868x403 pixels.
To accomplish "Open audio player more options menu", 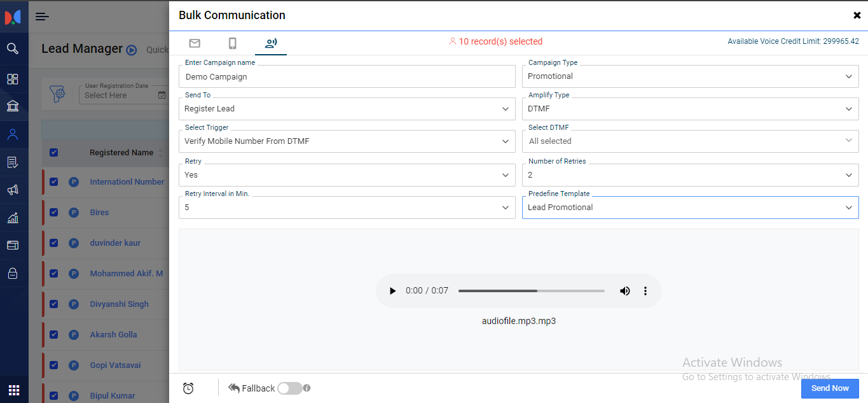I will pos(645,291).
